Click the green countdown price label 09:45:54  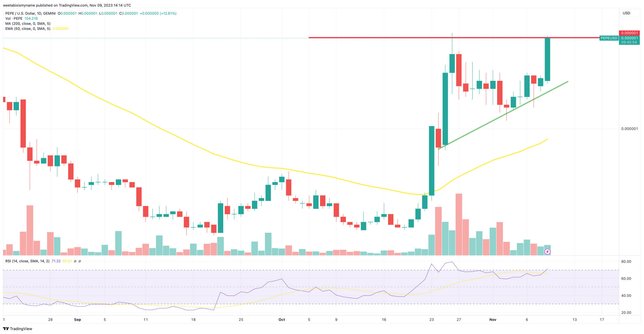629,42
